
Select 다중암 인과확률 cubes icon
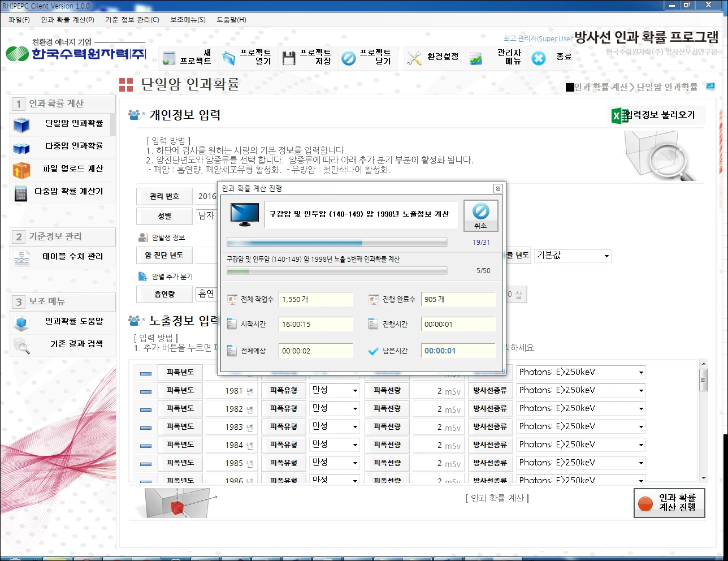point(21,148)
